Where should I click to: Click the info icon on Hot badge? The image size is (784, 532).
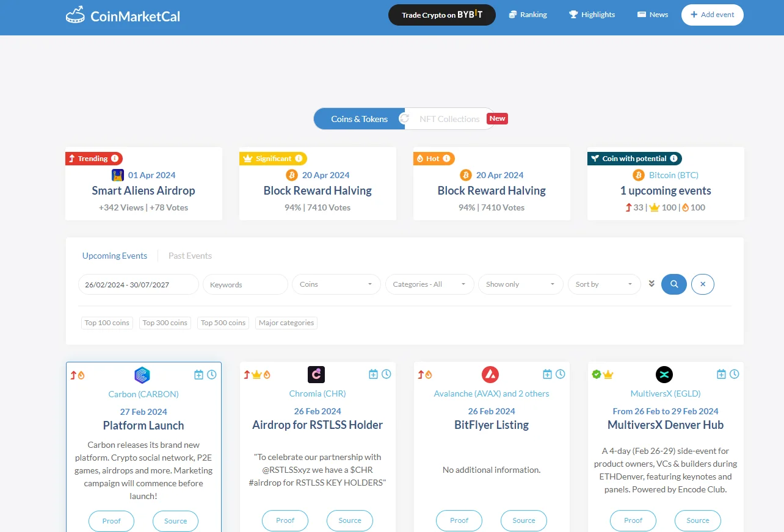coord(447,159)
